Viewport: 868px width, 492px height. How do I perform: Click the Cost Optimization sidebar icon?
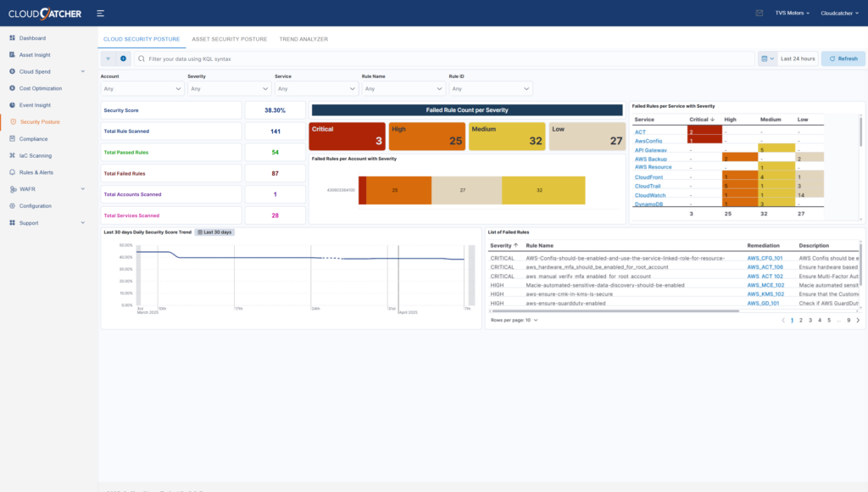point(12,87)
